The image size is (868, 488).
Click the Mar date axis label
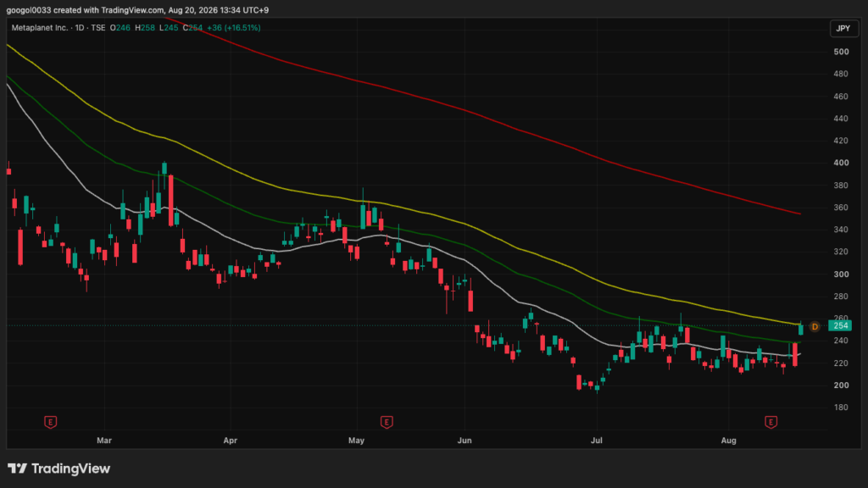(x=104, y=441)
